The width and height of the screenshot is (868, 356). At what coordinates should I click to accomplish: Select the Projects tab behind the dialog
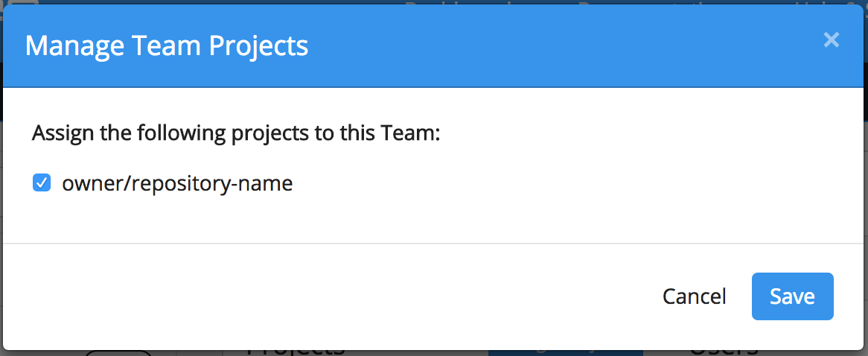(x=296, y=351)
